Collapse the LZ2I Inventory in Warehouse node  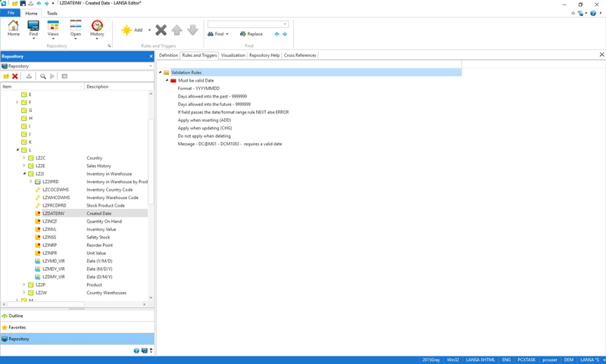24,174
